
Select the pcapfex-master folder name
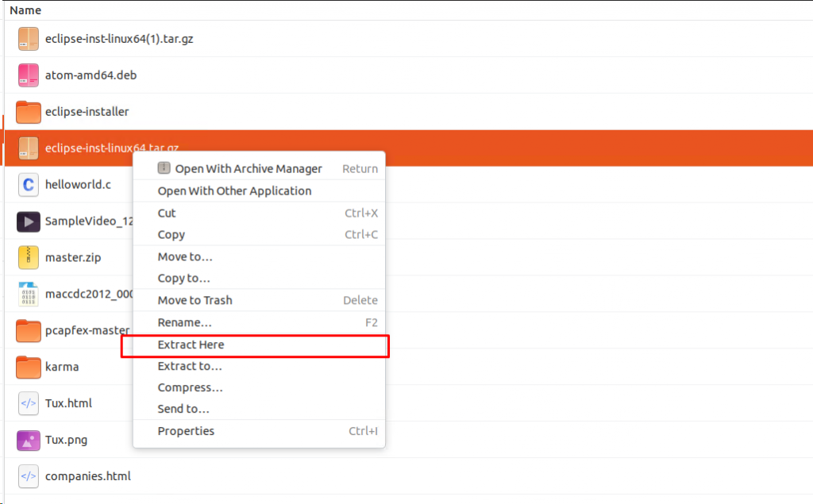point(87,331)
